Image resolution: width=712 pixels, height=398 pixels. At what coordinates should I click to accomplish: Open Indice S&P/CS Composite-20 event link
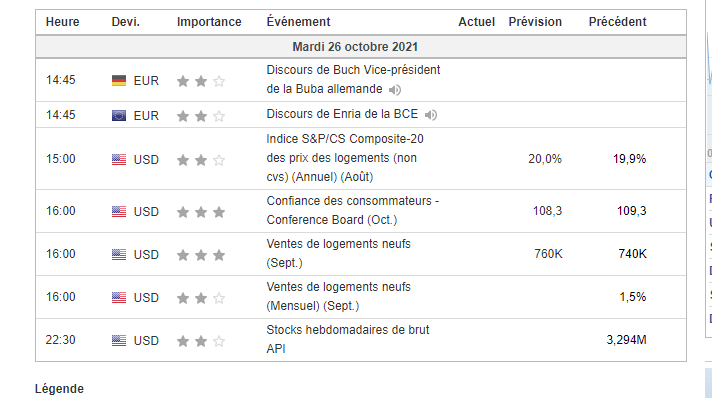(x=345, y=158)
